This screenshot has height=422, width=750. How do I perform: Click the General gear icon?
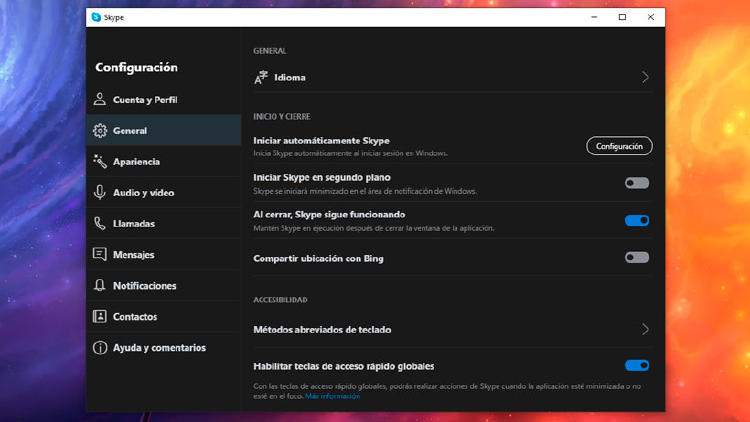[x=100, y=131]
